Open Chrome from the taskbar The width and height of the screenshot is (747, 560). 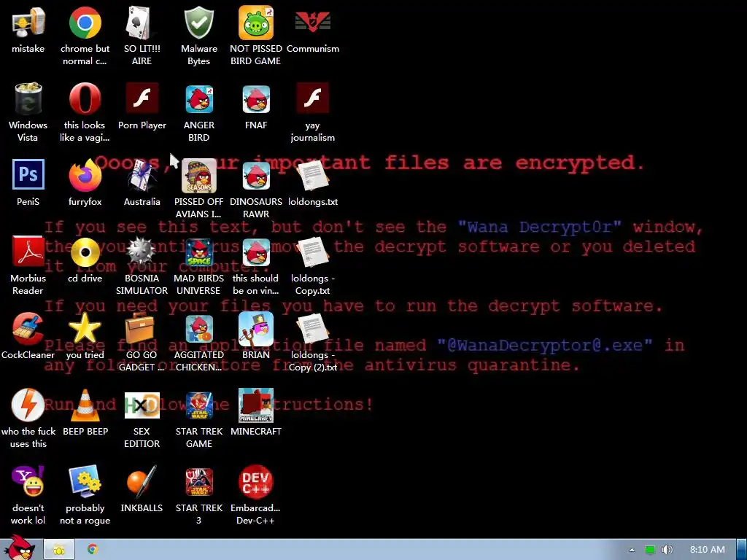click(93, 549)
